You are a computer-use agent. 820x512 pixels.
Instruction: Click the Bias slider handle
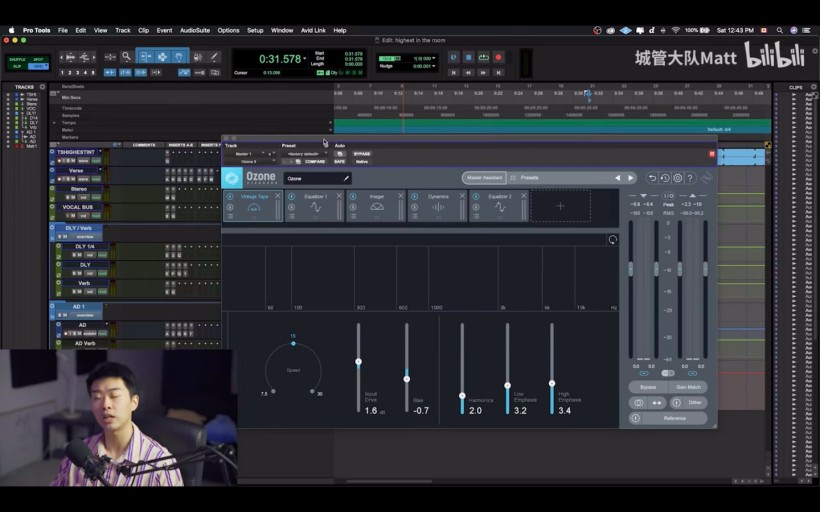coord(407,379)
